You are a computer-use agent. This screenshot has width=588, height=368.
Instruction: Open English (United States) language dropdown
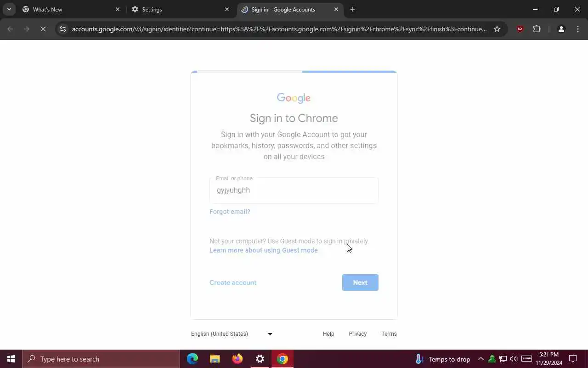pyautogui.click(x=232, y=334)
